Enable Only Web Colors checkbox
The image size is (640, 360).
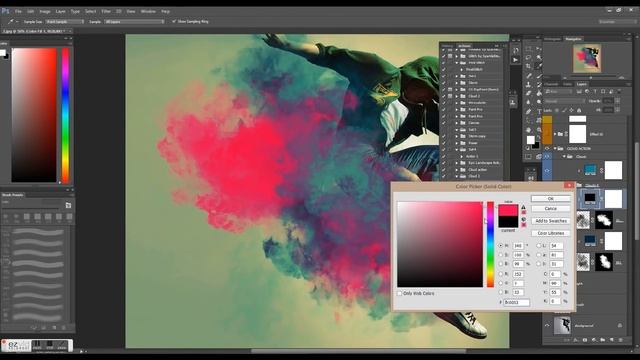[400, 293]
